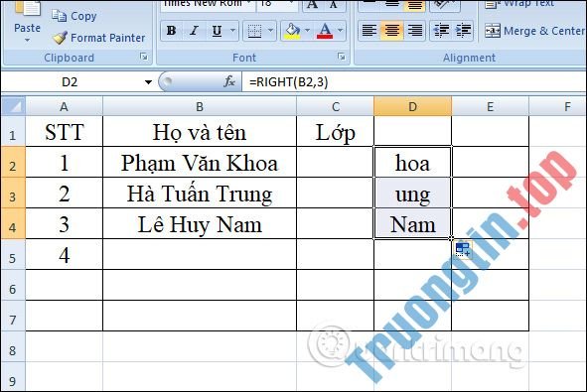The image size is (587, 392).
Task: Select row 5 header
Action: [13, 254]
